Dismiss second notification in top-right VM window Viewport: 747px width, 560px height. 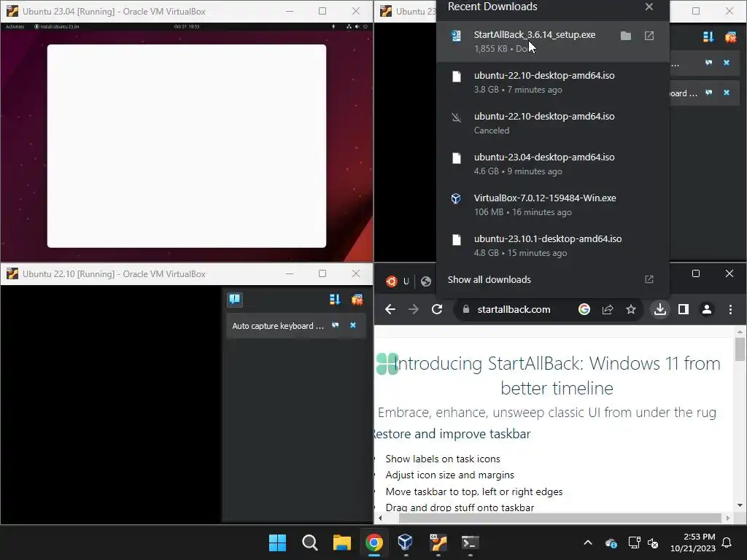click(x=727, y=93)
